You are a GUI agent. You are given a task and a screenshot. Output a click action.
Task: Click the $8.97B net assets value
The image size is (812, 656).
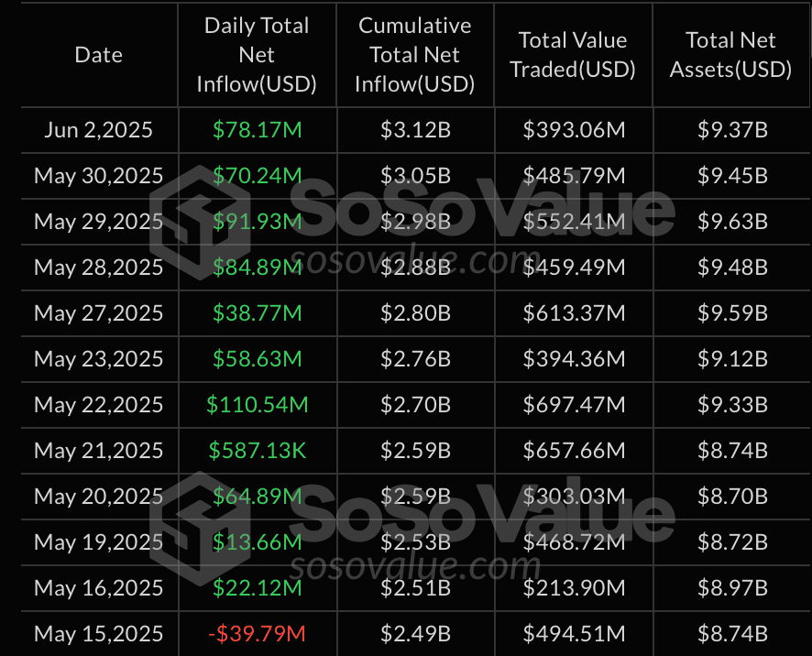tap(732, 588)
